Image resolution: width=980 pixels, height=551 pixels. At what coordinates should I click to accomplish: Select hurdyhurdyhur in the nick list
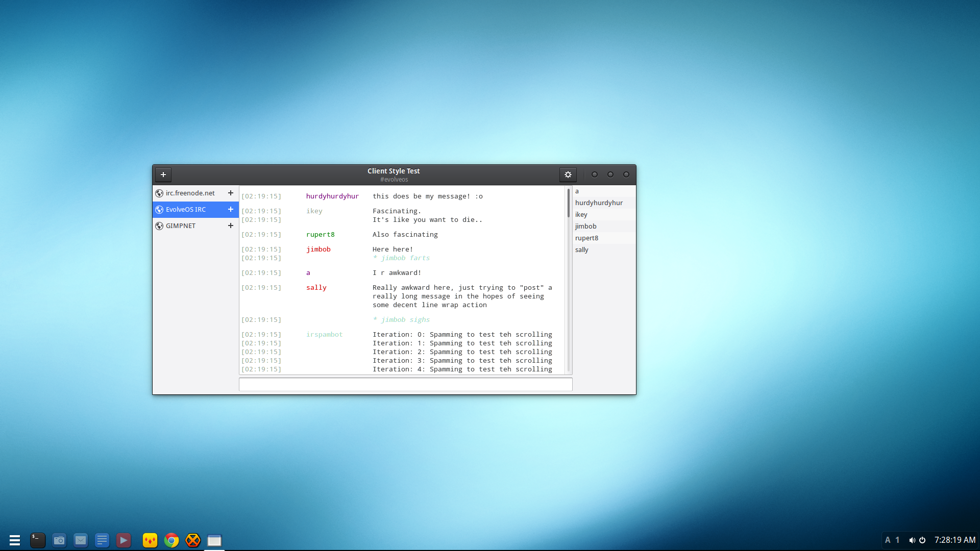(604, 203)
